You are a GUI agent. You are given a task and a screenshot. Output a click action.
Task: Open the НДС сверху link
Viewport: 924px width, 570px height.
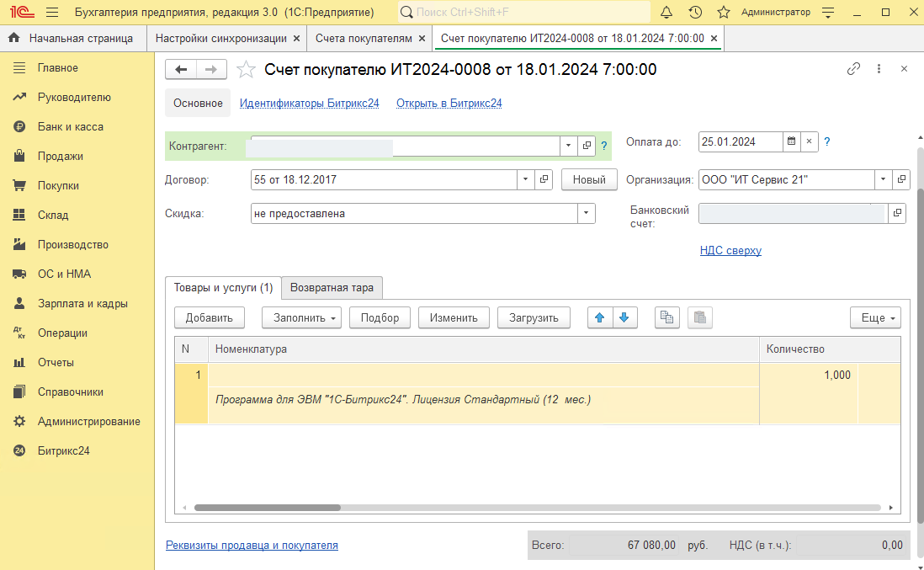(x=730, y=251)
